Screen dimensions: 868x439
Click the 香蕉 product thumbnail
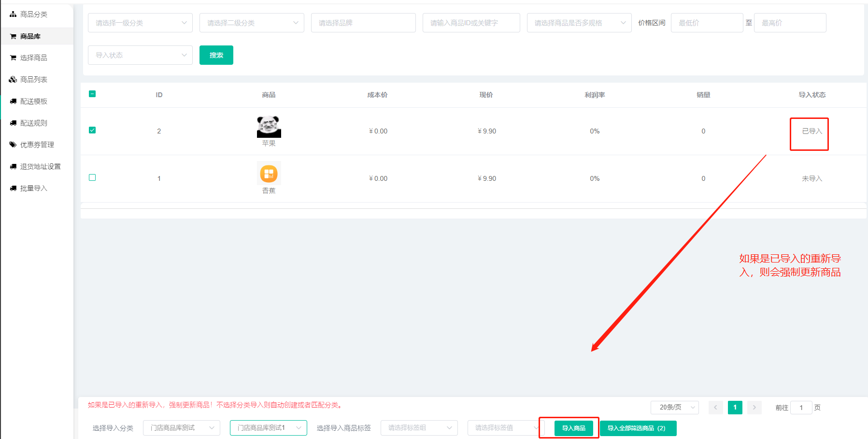[x=269, y=173]
